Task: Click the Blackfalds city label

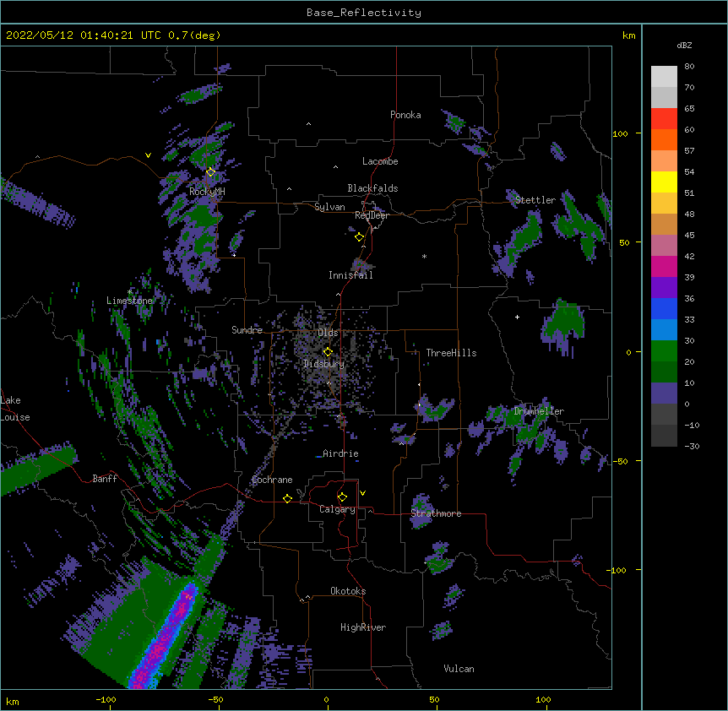Action: pyautogui.click(x=372, y=188)
